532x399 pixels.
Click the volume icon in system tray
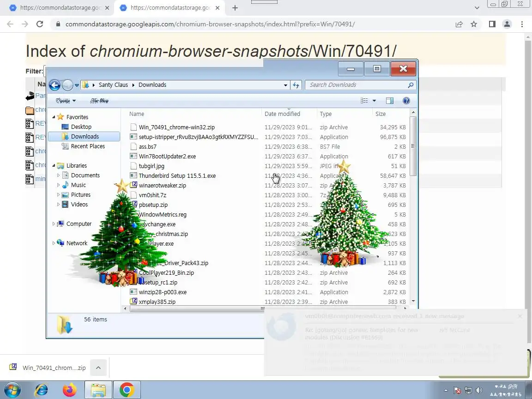[x=479, y=390]
